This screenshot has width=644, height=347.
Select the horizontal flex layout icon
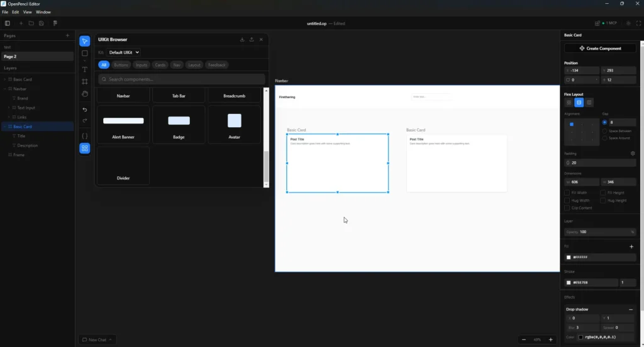click(x=589, y=103)
